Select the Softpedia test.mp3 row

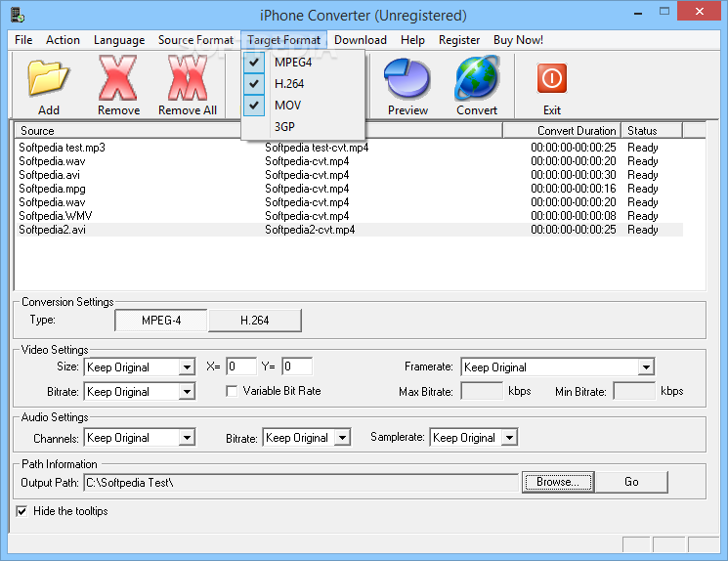pos(350,148)
